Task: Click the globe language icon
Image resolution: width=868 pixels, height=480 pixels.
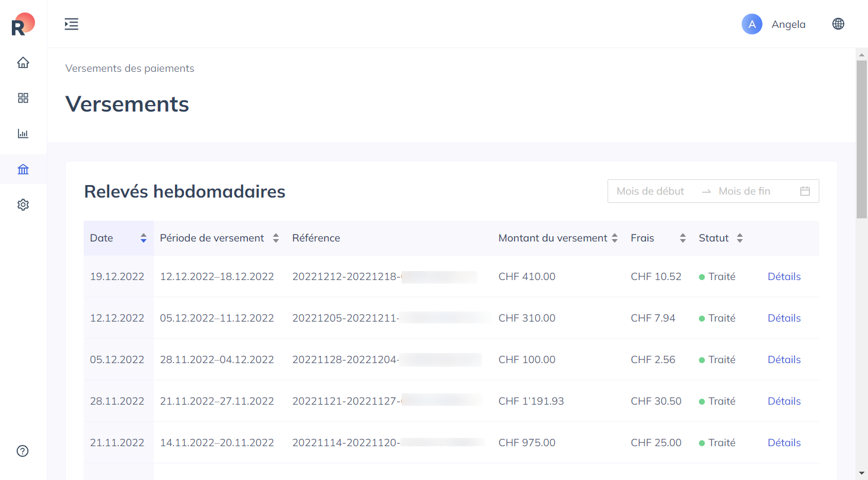Action: coord(838,24)
